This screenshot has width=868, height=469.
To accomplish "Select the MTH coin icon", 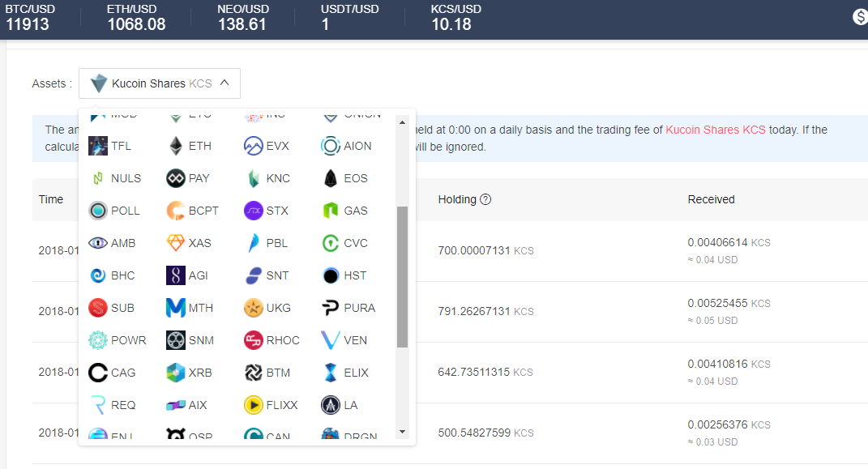I will (x=176, y=308).
